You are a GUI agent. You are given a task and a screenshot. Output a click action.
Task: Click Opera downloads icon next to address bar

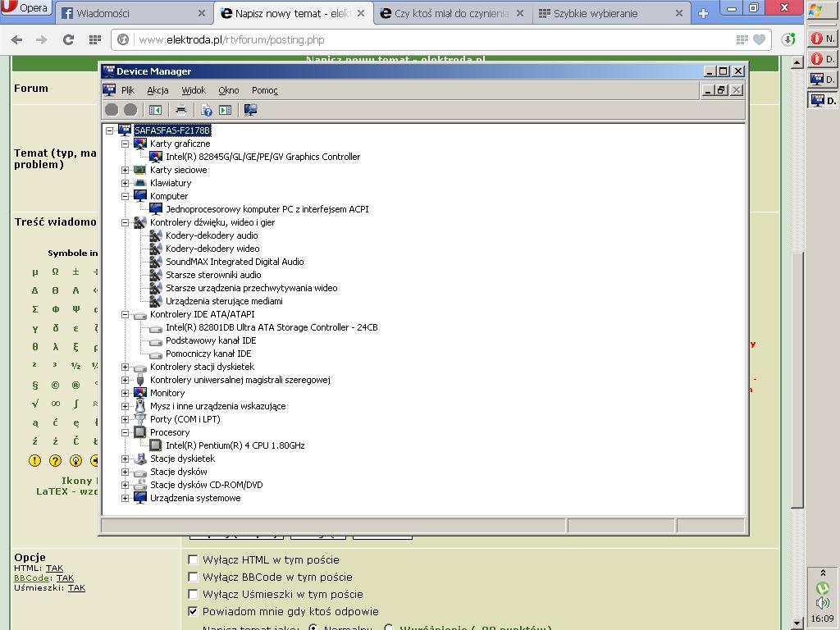[x=788, y=39]
